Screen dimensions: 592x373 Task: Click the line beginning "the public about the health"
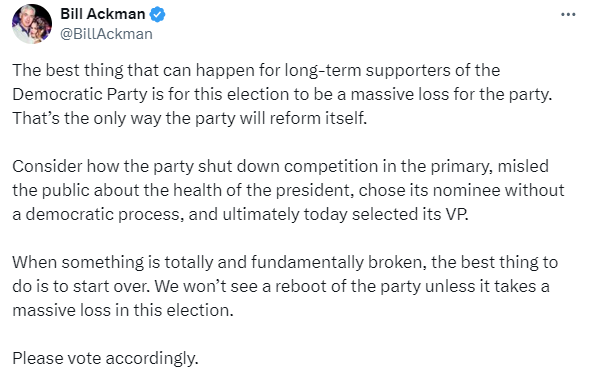[x=288, y=190]
